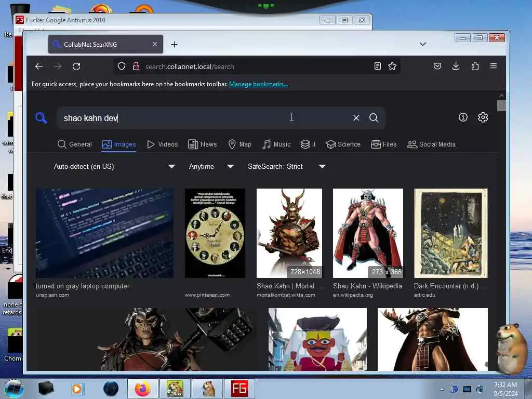Reload the page with the refresh icon
This screenshot has width=532, height=399.
76,66
